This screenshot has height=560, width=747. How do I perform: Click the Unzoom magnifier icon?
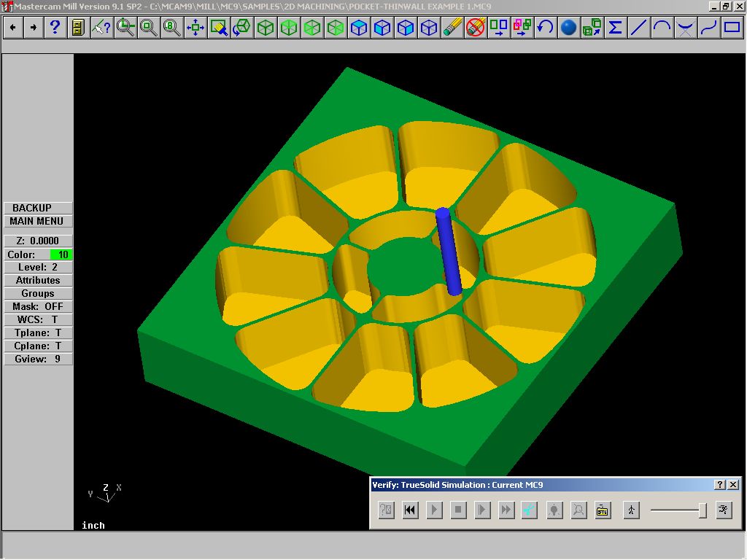[x=148, y=28]
